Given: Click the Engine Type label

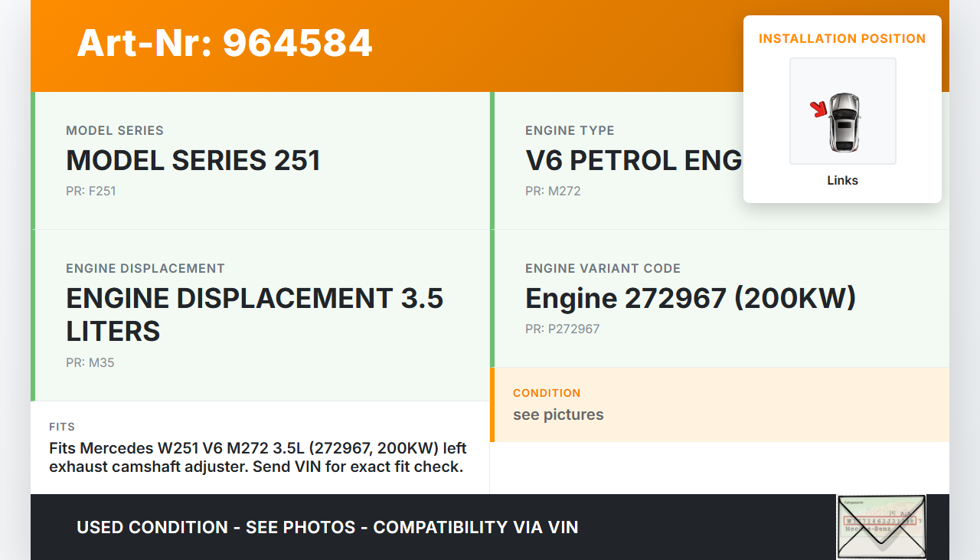Looking at the screenshot, I should point(570,130).
